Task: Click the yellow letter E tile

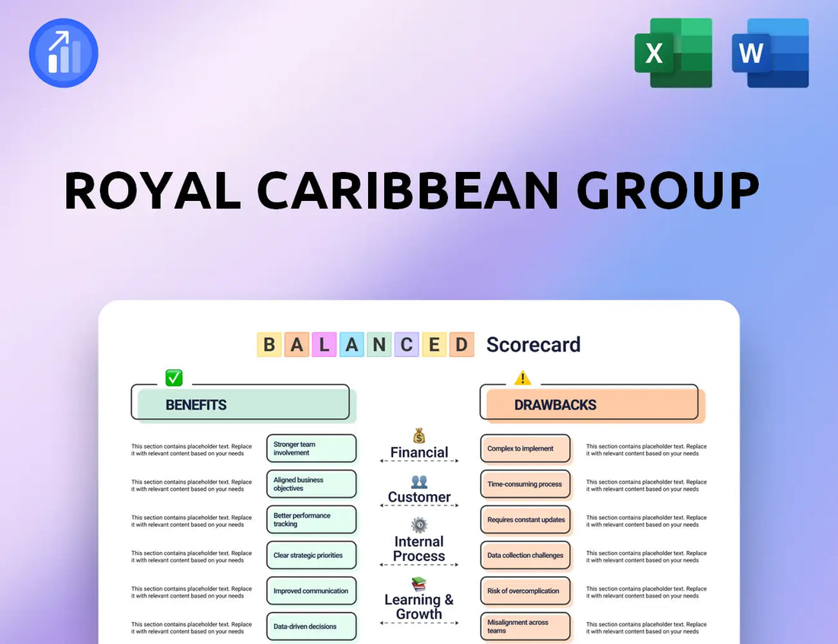Action: point(434,344)
